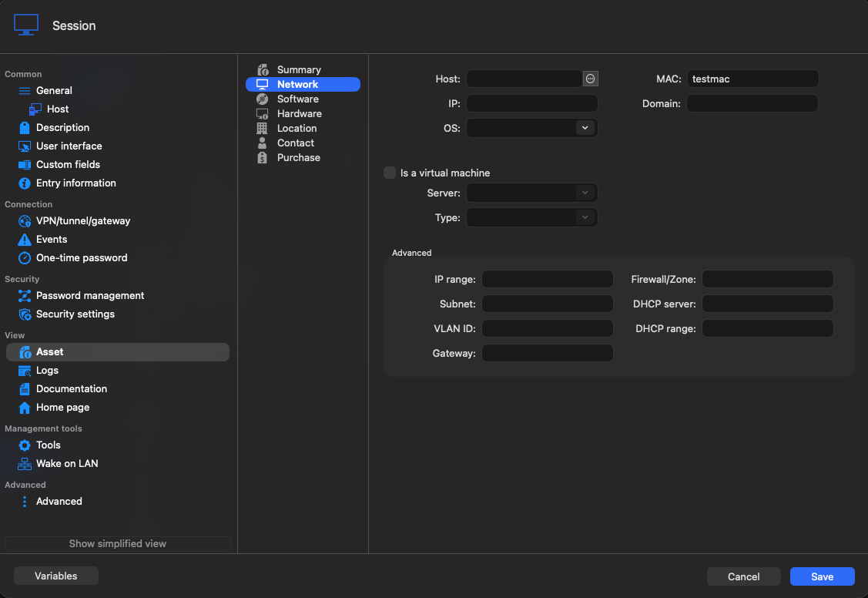Screen dimensions: 868x598
Task: Click the Home page house icon
Action: (25, 408)
